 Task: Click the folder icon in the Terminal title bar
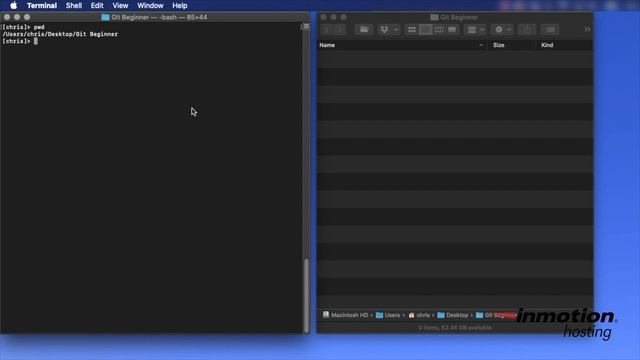(x=105, y=17)
